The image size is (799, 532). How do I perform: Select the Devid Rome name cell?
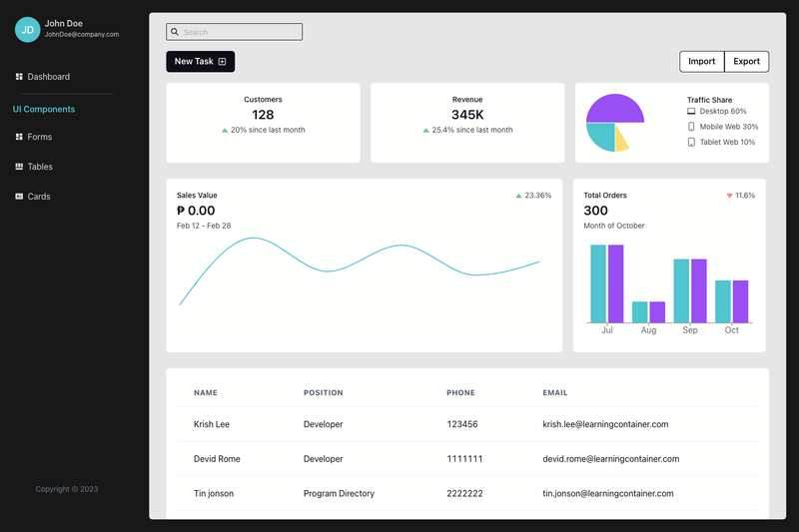(x=217, y=459)
